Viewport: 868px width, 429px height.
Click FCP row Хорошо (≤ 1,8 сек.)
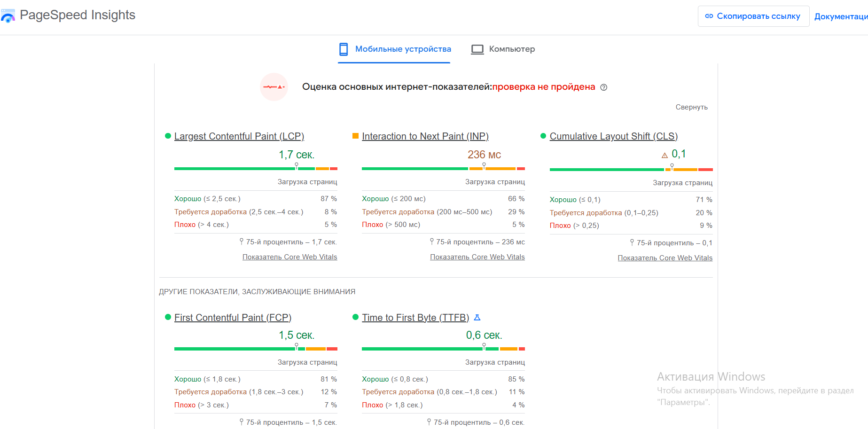click(256, 379)
